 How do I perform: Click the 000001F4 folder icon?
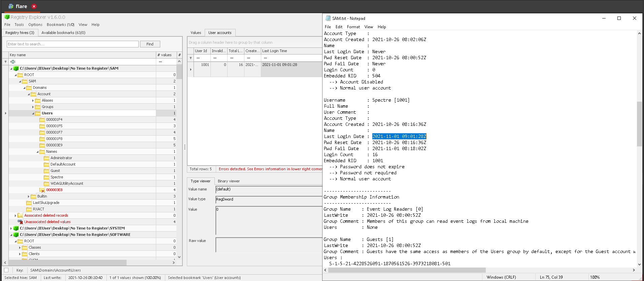click(x=42, y=119)
